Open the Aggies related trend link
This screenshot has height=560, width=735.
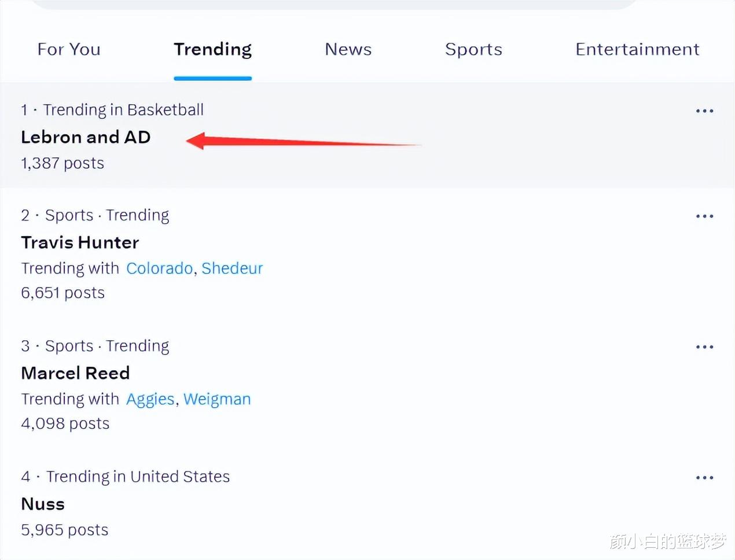[x=150, y=399]
